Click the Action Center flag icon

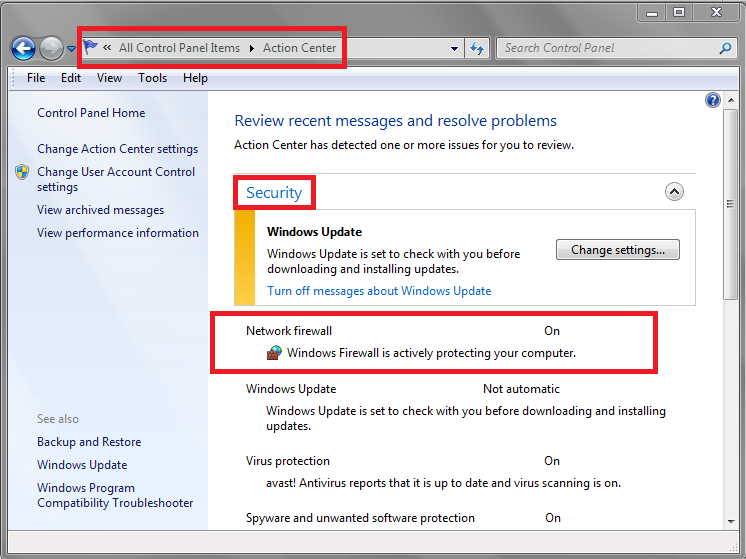click(90, 47)
